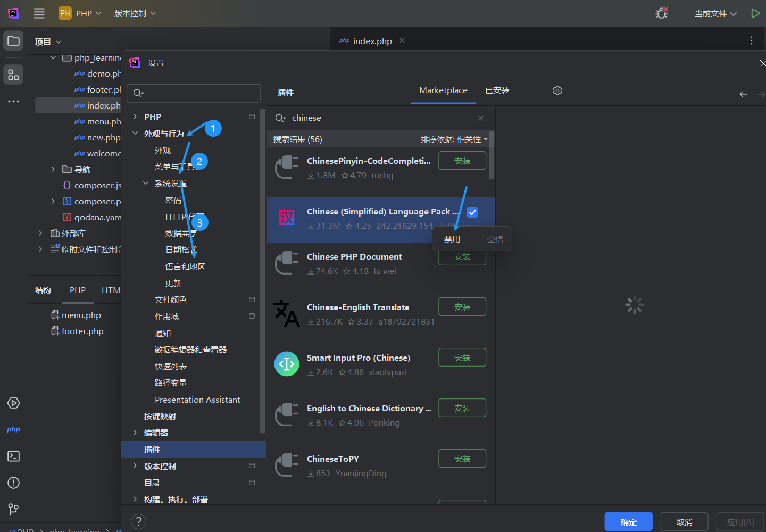This screenshot has height=532, width=766.
Task: Install the ChineseToPY plugin
Action: pos(462,459)
